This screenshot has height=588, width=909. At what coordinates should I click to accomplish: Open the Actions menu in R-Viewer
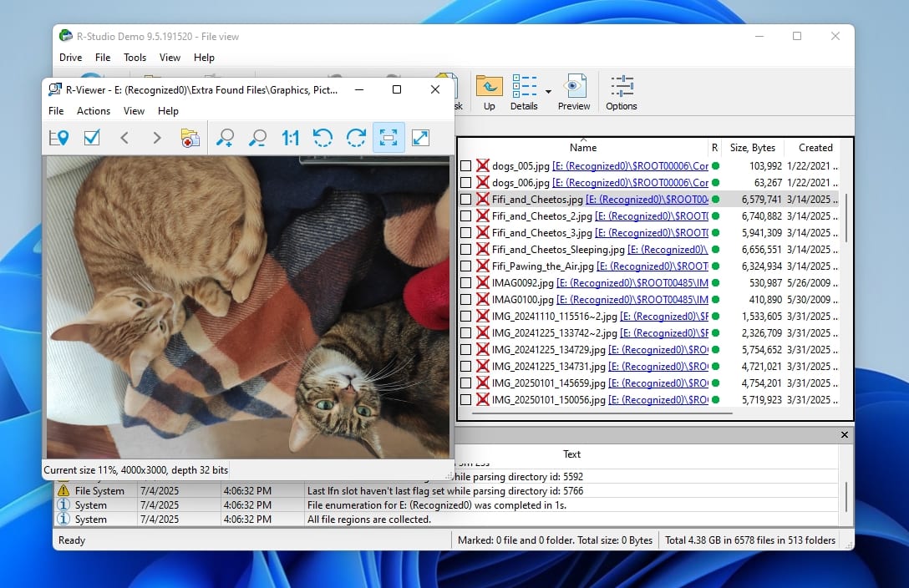pyautogui.click(x=94, y=110)
